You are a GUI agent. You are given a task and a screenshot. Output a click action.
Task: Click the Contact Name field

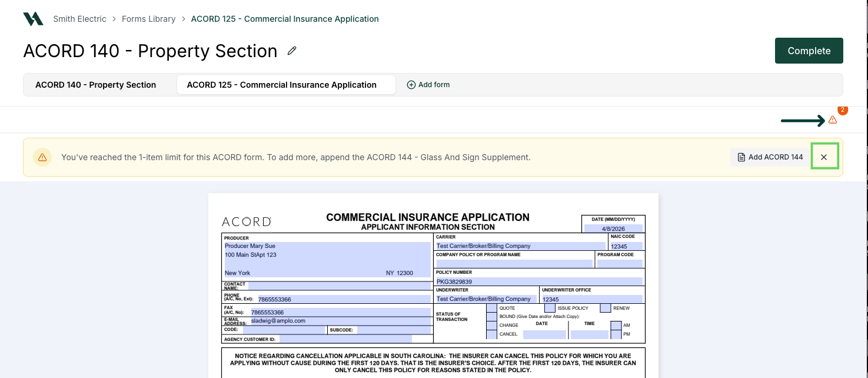coord(340,286)
